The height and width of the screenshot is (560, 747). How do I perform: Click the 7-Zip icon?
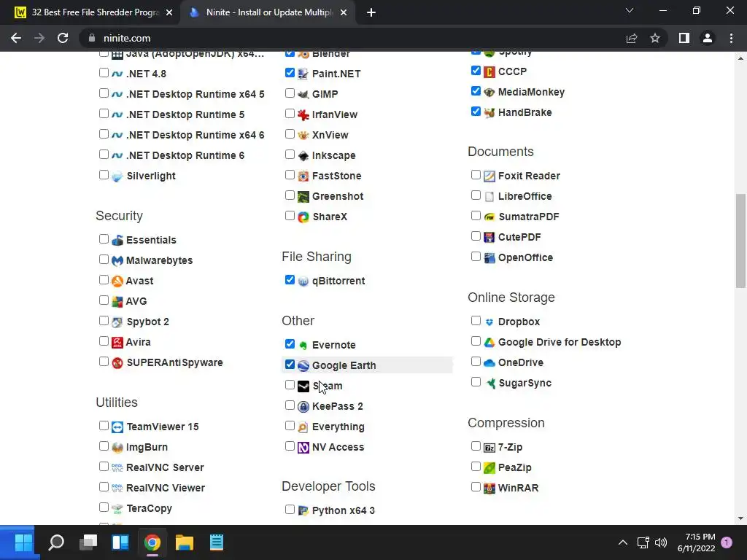click(489, 448)
